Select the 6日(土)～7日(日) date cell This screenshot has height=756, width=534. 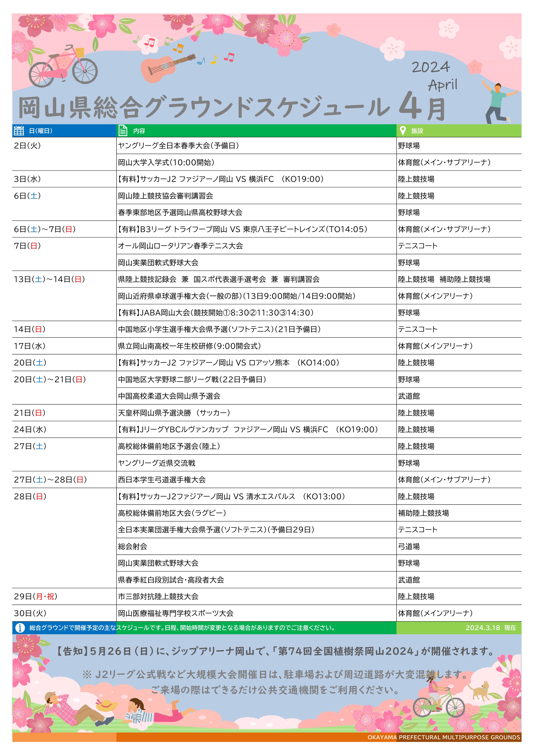(45, 229)
